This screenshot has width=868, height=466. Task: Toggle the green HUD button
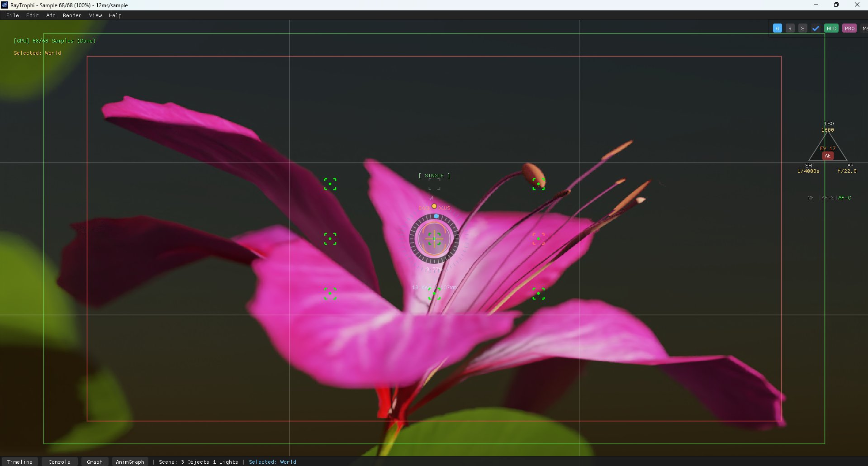point(831,29)
